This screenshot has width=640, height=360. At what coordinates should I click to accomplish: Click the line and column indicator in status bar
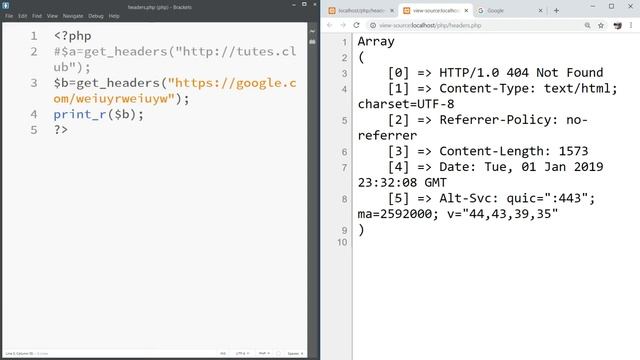pyautogui.click(x=20, y=353)
